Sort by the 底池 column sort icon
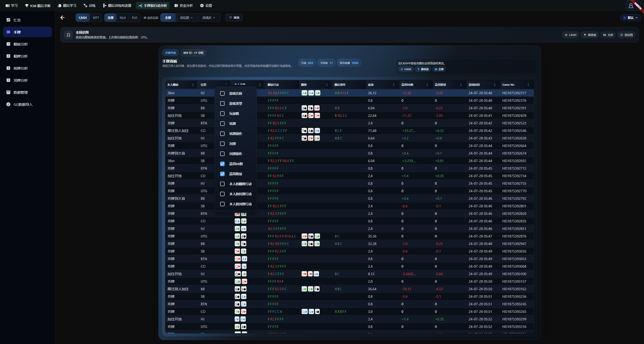644x344 pixels. click(x=394, y=85)
